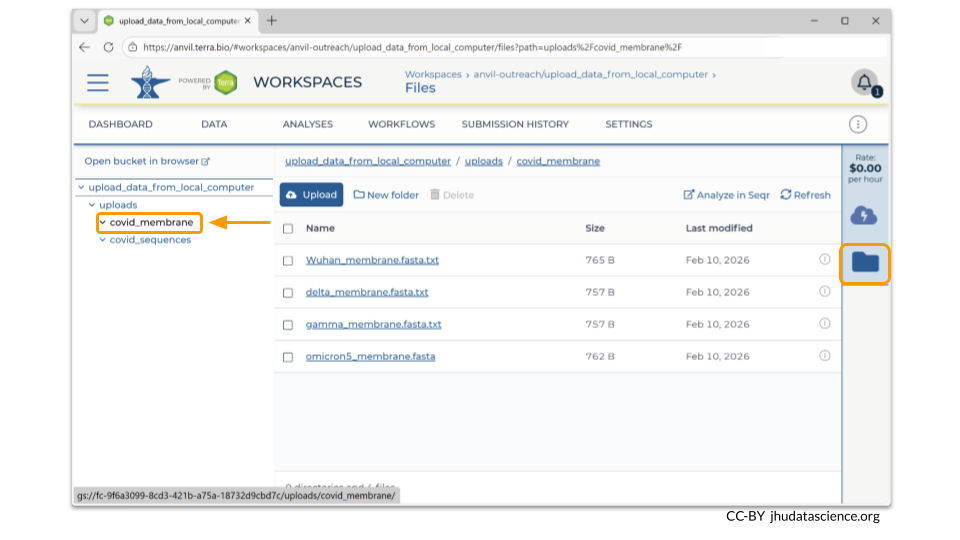960x540 pixels.
Task: Open a new browser tab
Action: pos(272,21)
